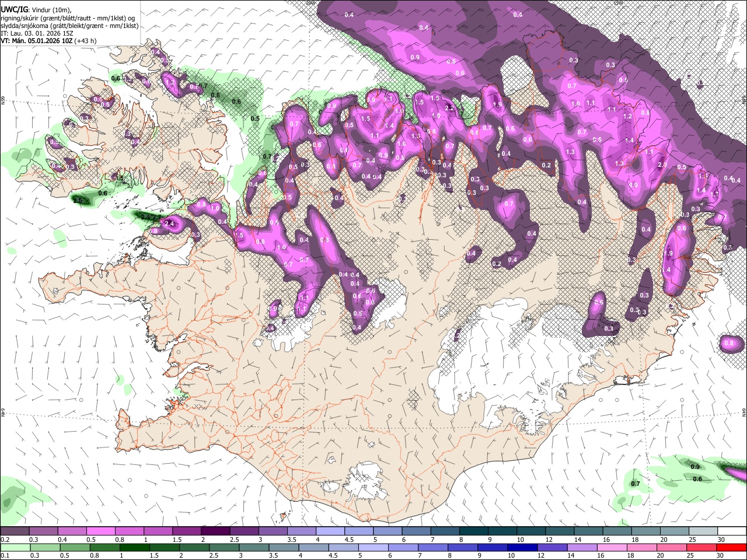Screen dimensions: 747x560
Task: Click the UWC/IG title in the header
Action: coord(14,9)
